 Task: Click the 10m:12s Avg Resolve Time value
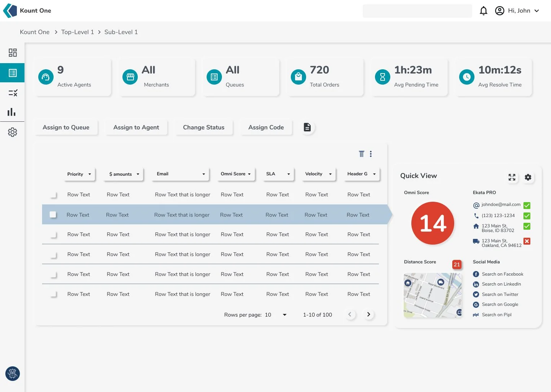(500, 70)
